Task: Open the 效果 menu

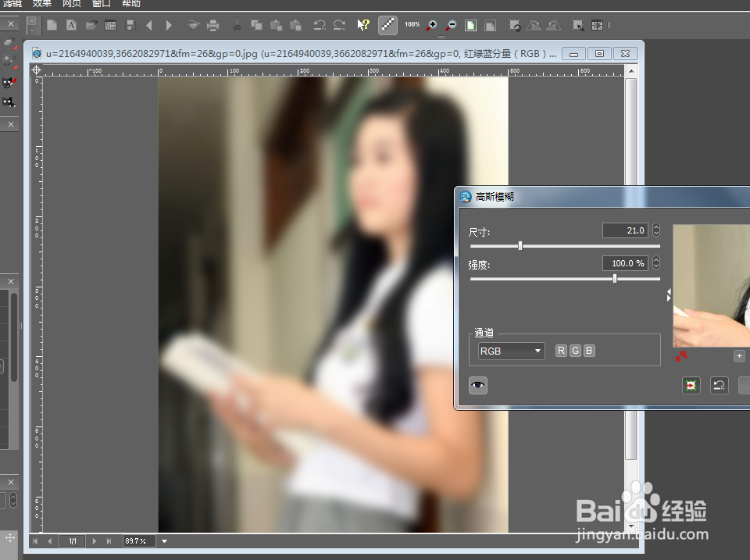Action: [x=42, y=3]
